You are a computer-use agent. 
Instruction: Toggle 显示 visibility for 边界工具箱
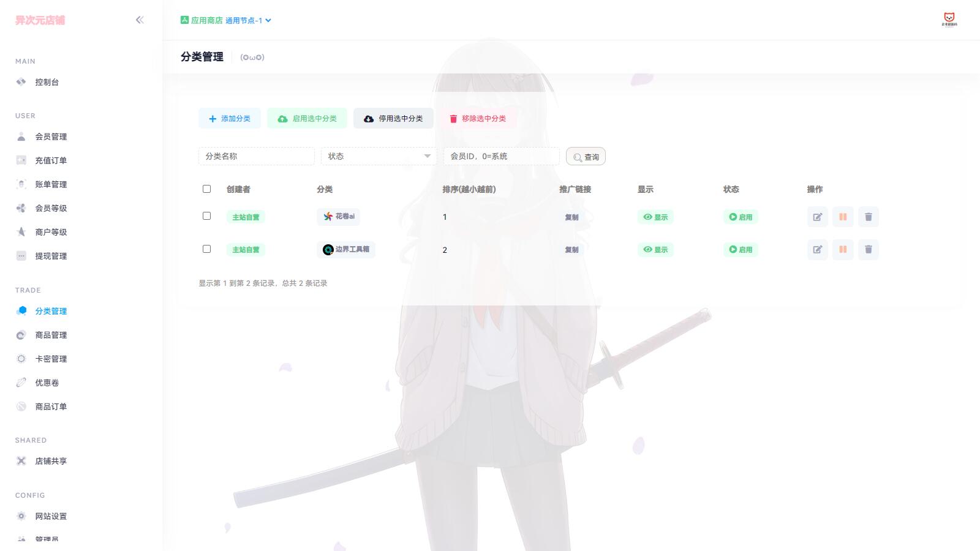pos(655,249)
